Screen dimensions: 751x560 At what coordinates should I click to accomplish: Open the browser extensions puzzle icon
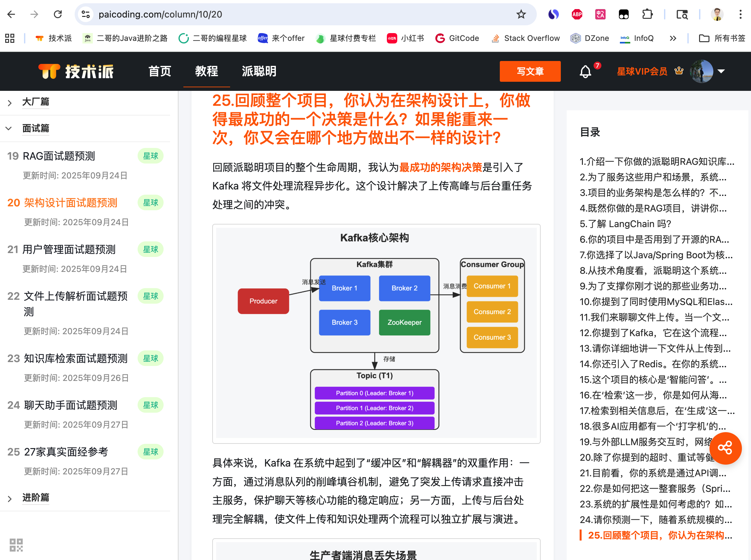[x=647, y=14]
